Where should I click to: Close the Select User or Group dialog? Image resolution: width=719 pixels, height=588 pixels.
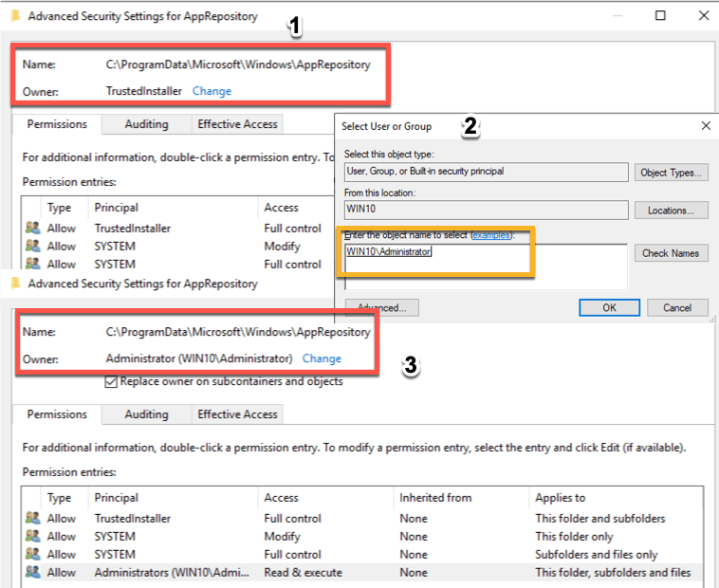click(705, 126)
